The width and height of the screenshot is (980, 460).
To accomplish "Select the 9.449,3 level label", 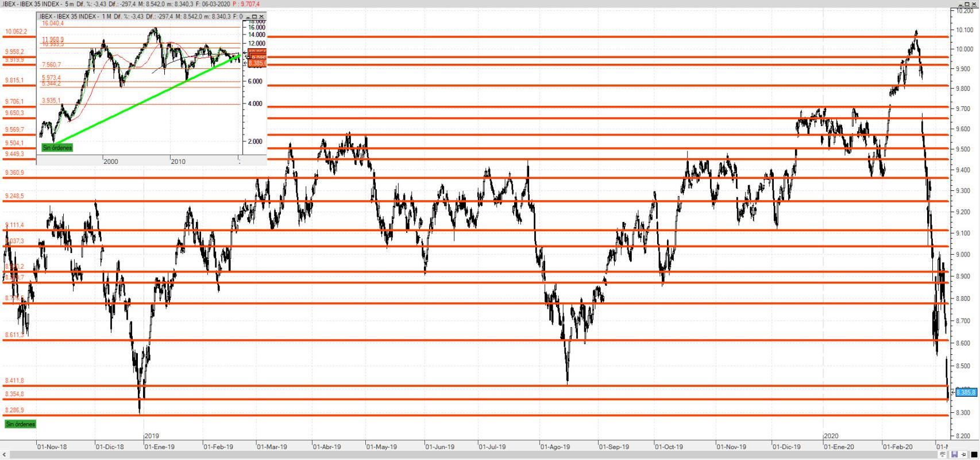I will 14,154.
